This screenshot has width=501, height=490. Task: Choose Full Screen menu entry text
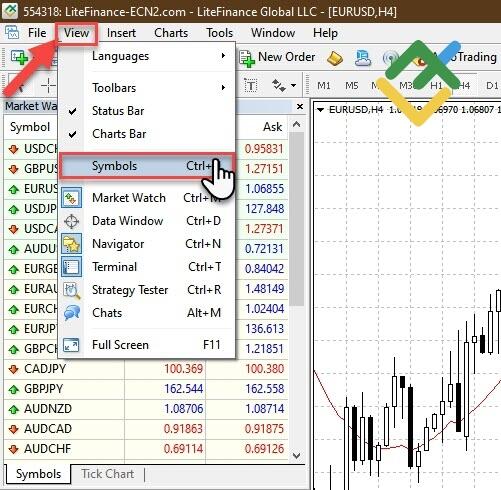(120, 345)
